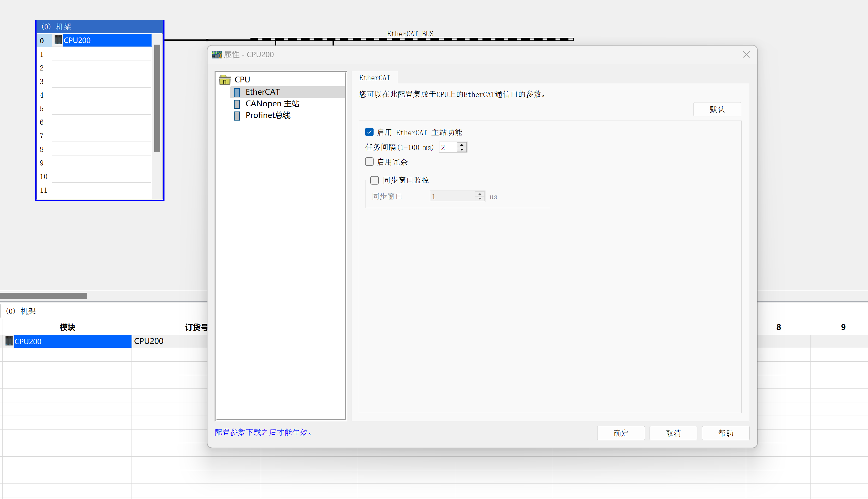The width and height of the screenshot is (868, 499).
Task: Click the CPU200 order number cell
Action: 170,341
